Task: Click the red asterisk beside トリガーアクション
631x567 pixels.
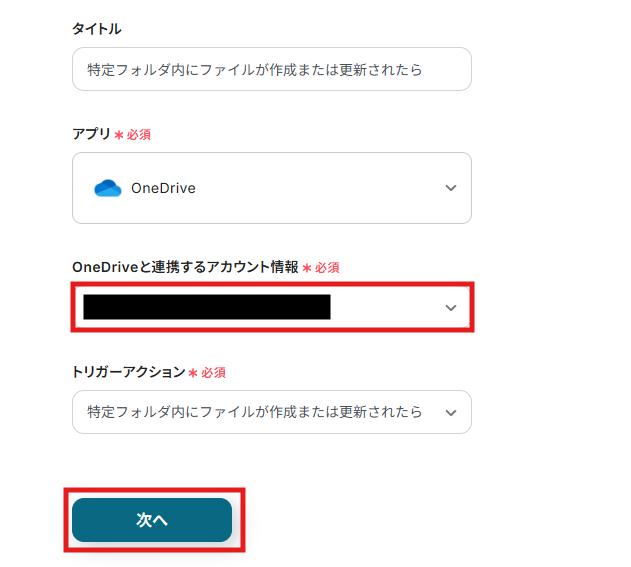Action: [x=194, y=373]
